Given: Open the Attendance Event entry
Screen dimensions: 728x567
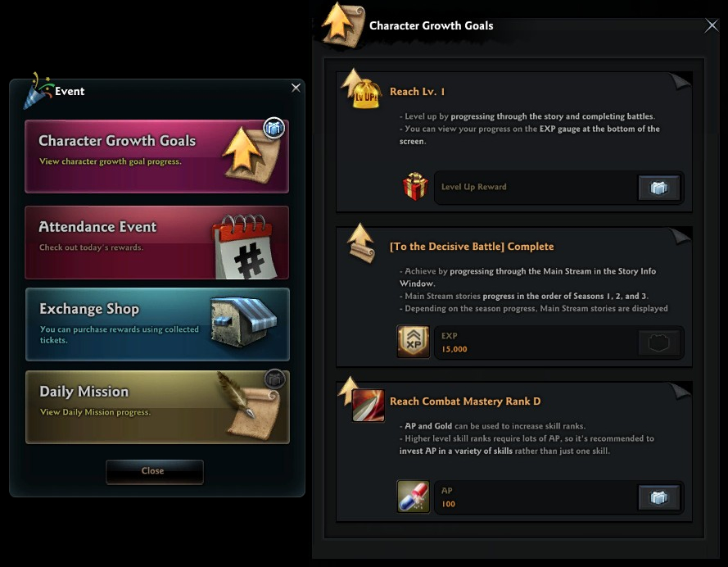Looking at the screenshot, I should pos(157,243).
